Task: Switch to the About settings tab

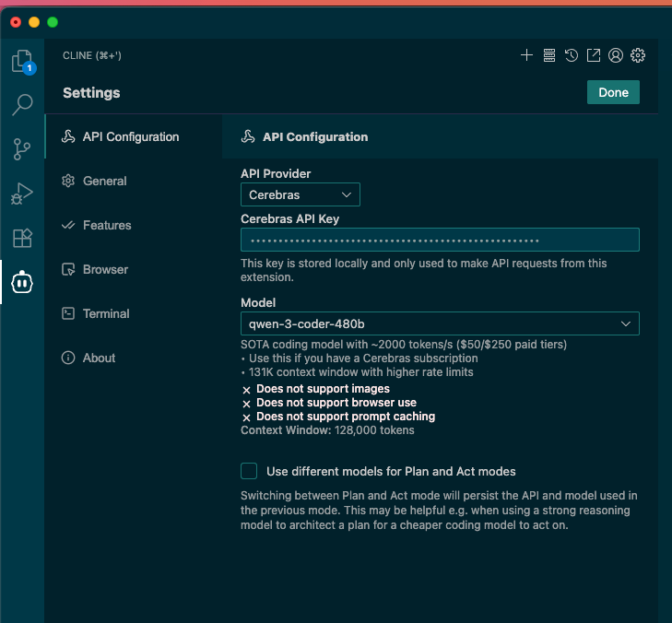Action: click(134, 358)
